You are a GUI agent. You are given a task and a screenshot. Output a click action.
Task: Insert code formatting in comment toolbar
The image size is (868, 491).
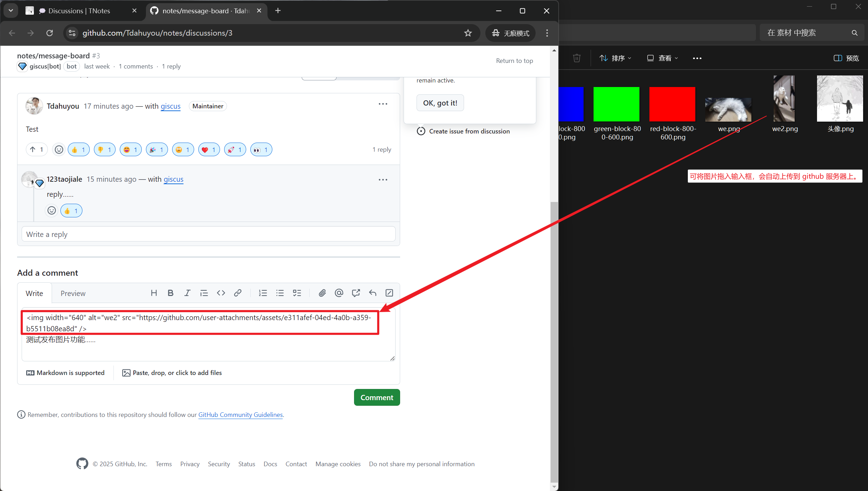click(221, 293)
